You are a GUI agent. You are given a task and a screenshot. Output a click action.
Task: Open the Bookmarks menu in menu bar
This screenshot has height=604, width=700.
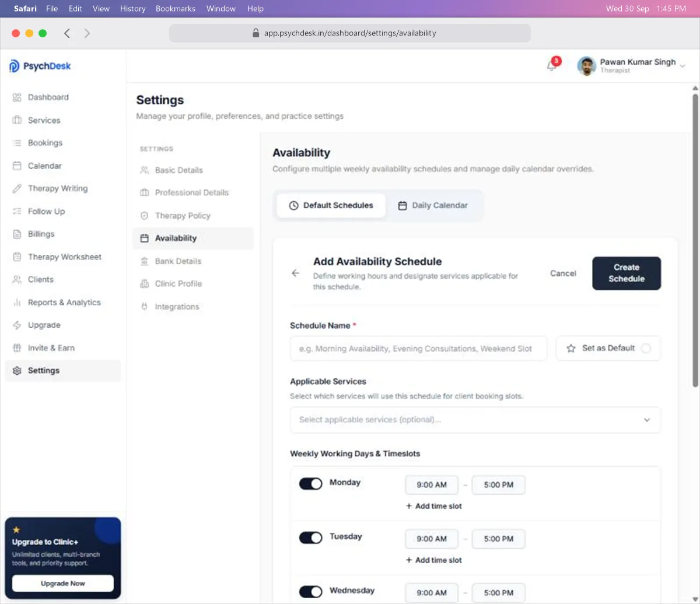point(176,9)
